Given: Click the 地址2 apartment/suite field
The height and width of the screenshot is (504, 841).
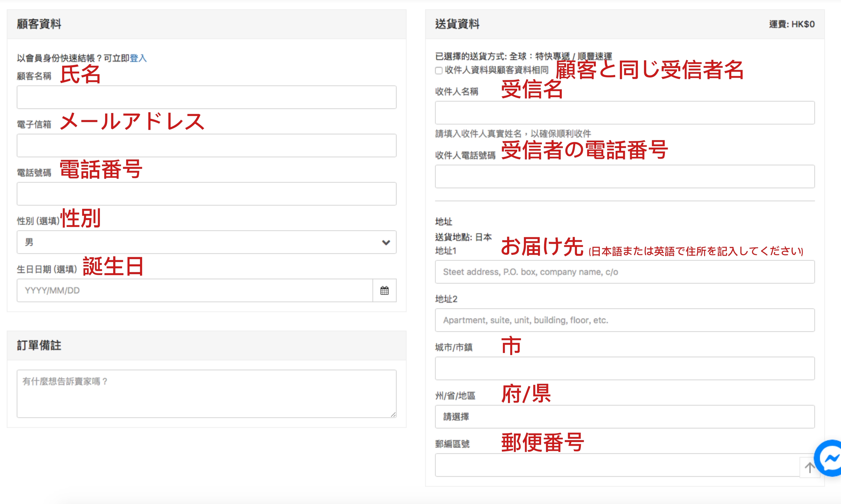Looking at the screenshot, I should (x=625, y=320).
